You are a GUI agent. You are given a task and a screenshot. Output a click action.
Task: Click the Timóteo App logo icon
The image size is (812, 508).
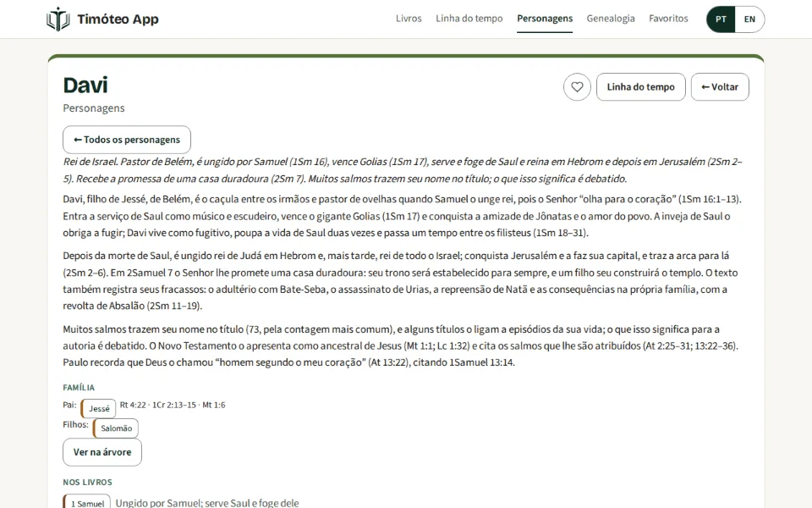pos(58,19)
